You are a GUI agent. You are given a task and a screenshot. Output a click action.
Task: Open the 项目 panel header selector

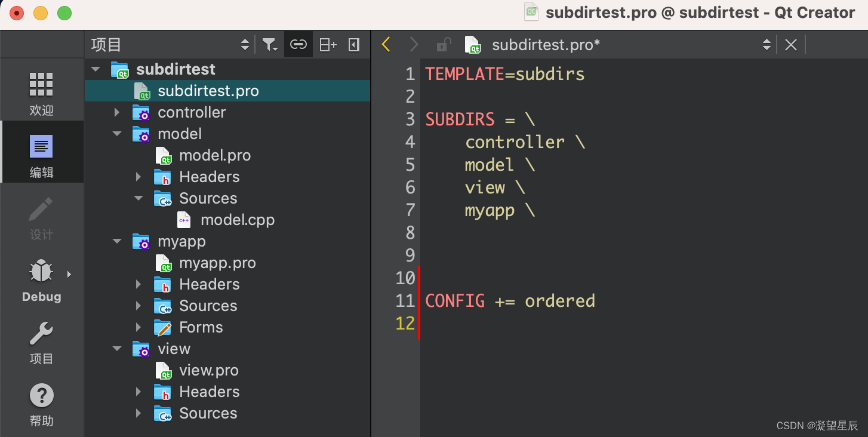(x=244, y=44)
